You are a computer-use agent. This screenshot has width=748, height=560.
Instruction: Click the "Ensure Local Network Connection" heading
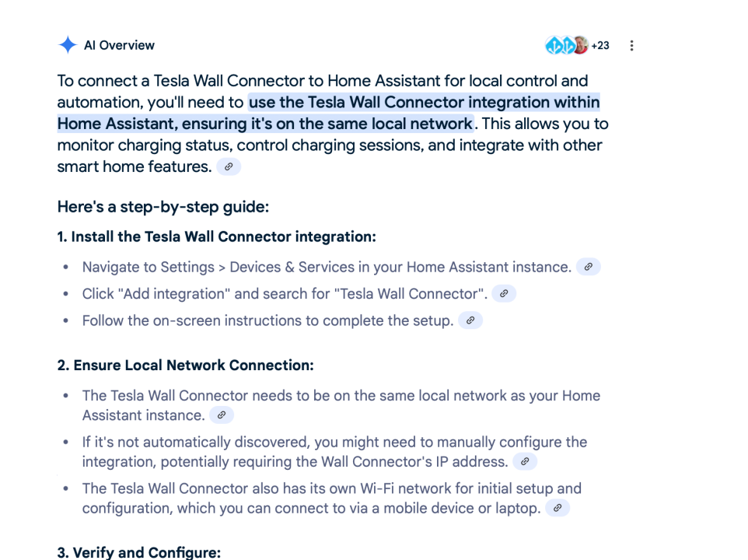pyautogui.click(x=185, y=365)
